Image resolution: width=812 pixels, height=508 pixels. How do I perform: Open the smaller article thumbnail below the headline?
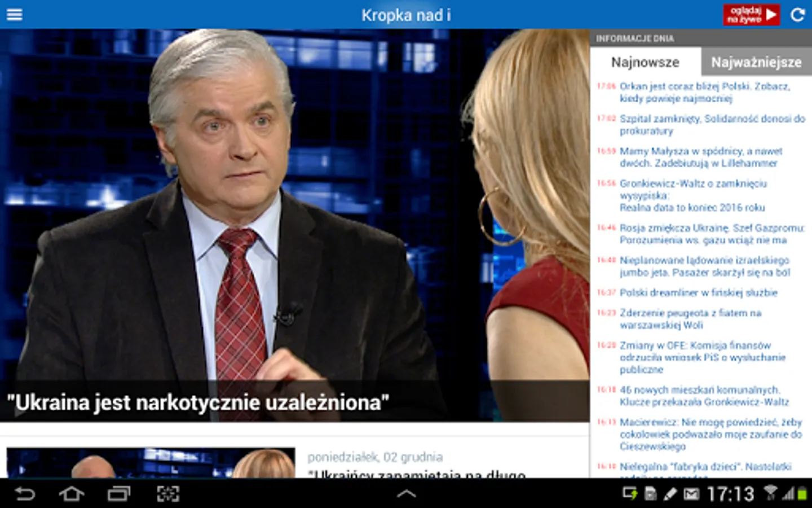(x=151, y=463)
